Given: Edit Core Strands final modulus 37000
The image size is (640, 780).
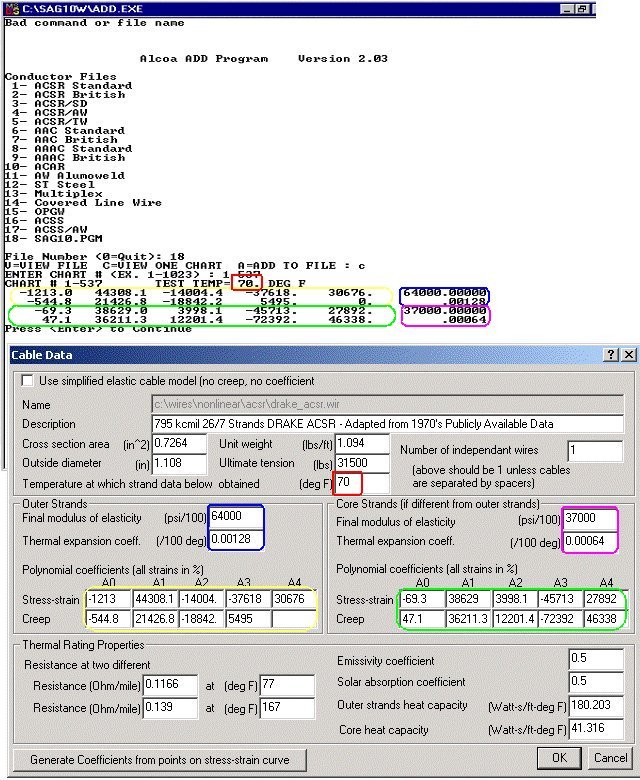Looking at the screenshot, I should [590, 518].
